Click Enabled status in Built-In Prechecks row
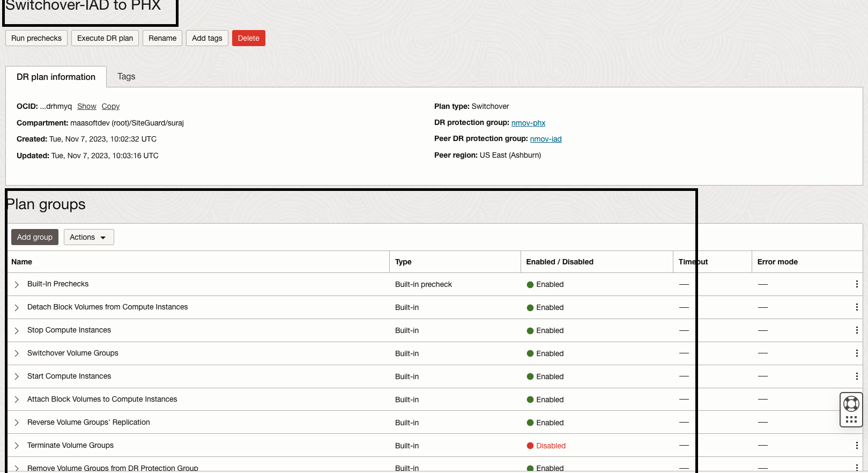Viewport: 868px width, 473px height. [x=550, y=285]
